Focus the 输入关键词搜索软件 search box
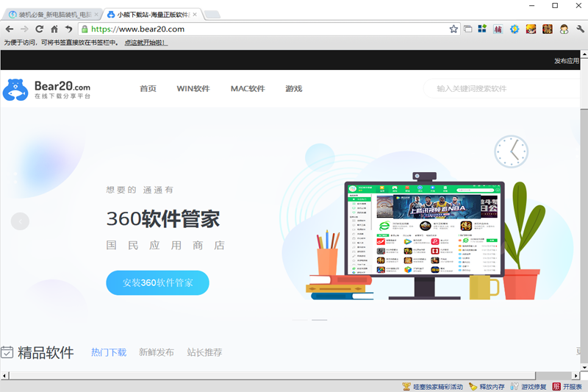The height and width of the screenshot is (392, 588). click(503, 88)
